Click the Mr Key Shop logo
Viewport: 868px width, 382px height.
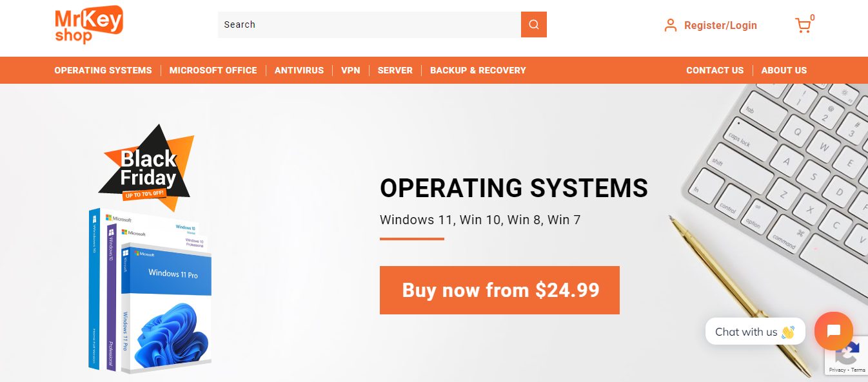(89, 24)
